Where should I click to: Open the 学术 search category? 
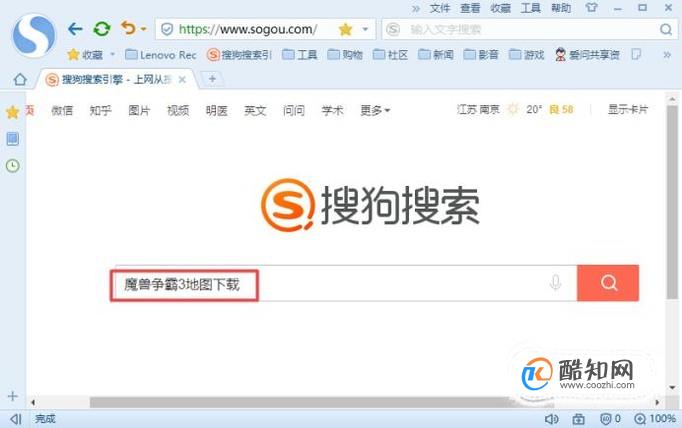pos(332,110)
